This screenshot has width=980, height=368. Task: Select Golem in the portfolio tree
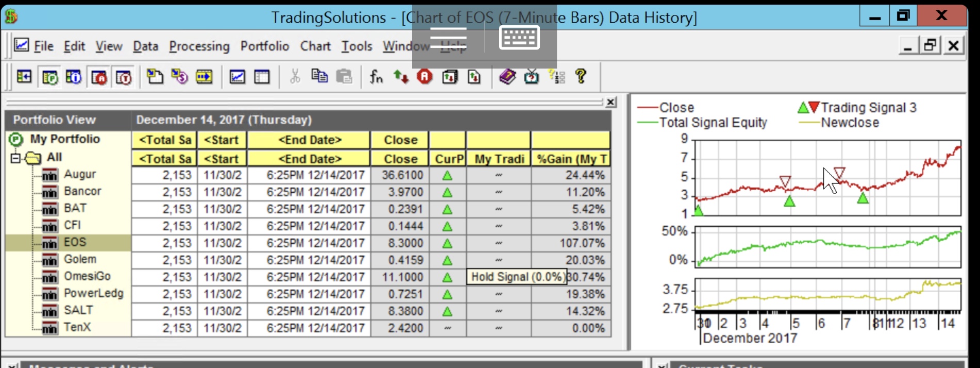coord(80,259)
